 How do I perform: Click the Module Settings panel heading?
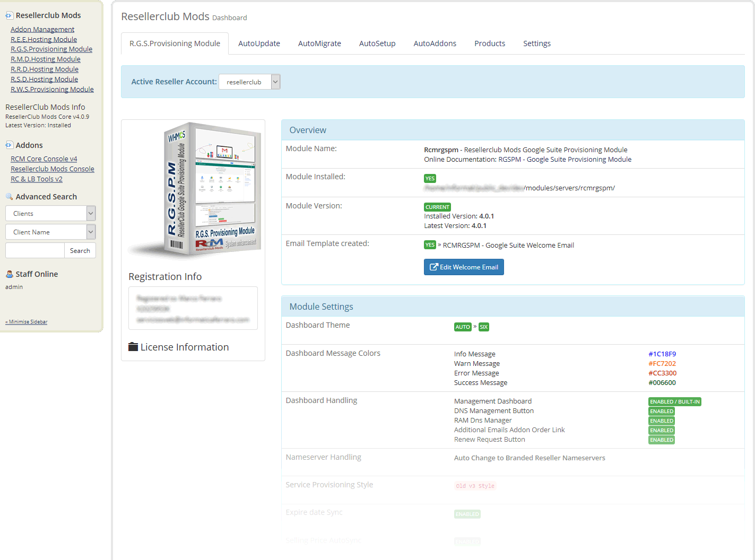click(x=321, y=307)
